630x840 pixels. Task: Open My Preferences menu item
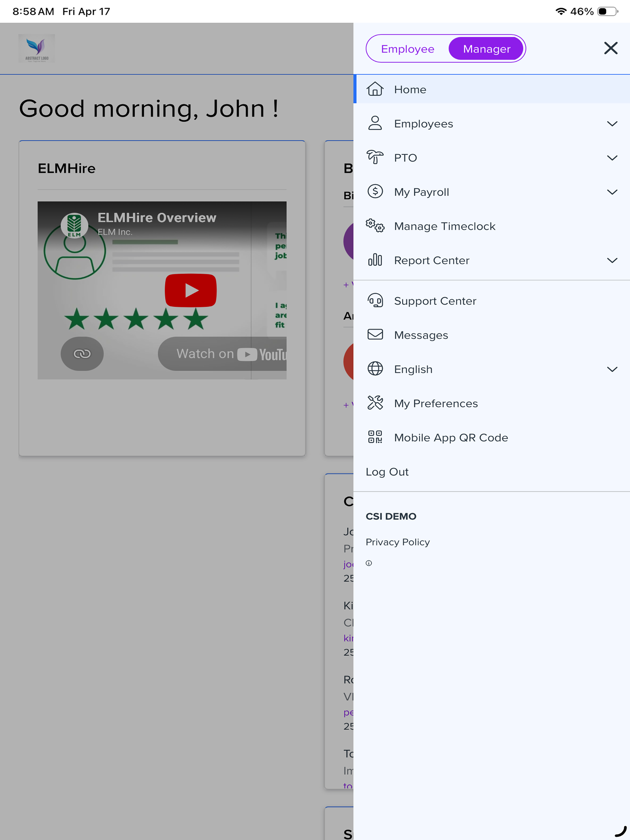tap(492, 404)
